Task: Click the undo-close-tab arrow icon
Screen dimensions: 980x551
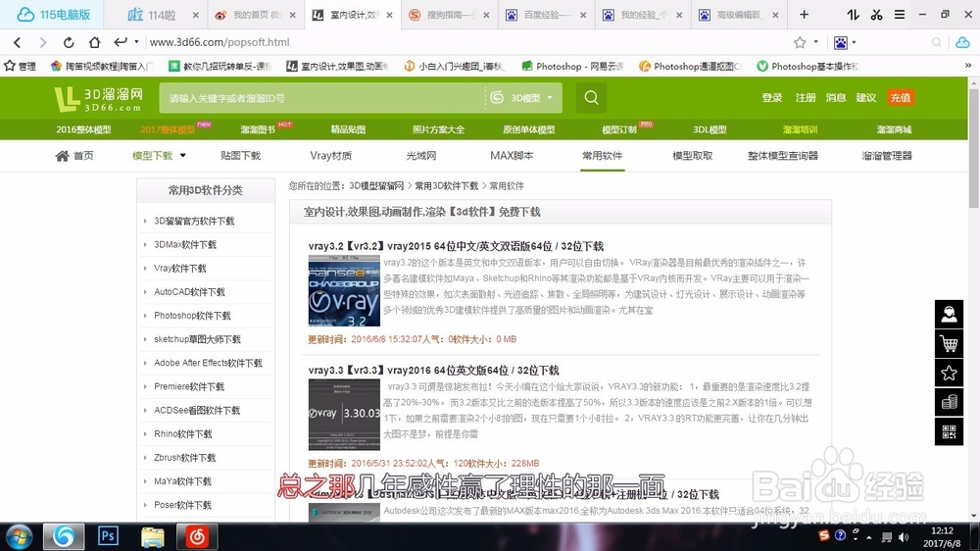Action: [120, 42]
